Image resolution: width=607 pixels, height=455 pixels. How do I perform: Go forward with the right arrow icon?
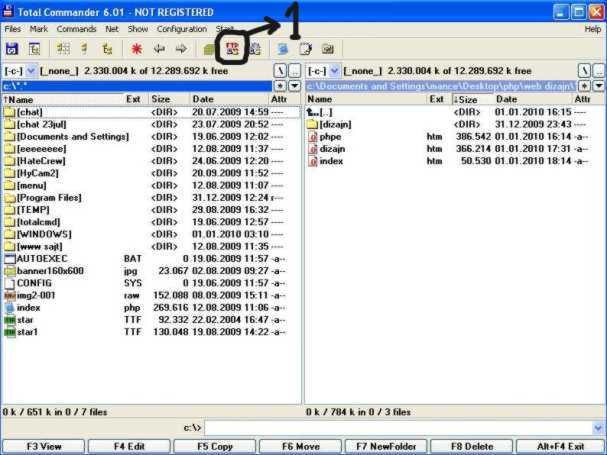pos(181,49)
